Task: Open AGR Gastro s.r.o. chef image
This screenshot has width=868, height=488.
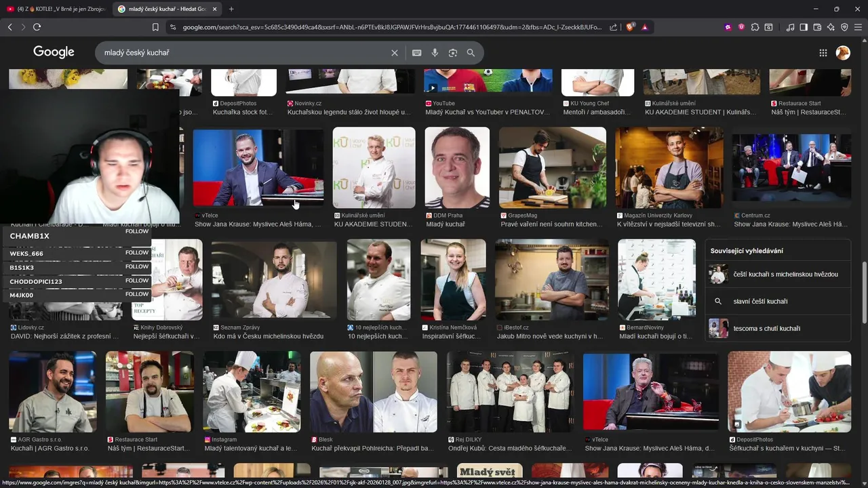Action: tap(53, 391)
